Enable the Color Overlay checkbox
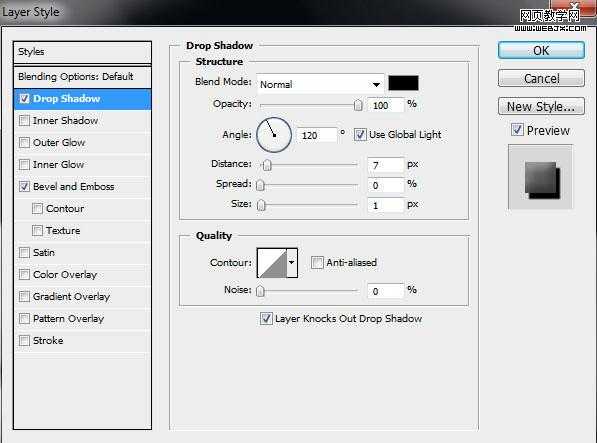Screen dimensions: 597x443 [x=24, y=274]
